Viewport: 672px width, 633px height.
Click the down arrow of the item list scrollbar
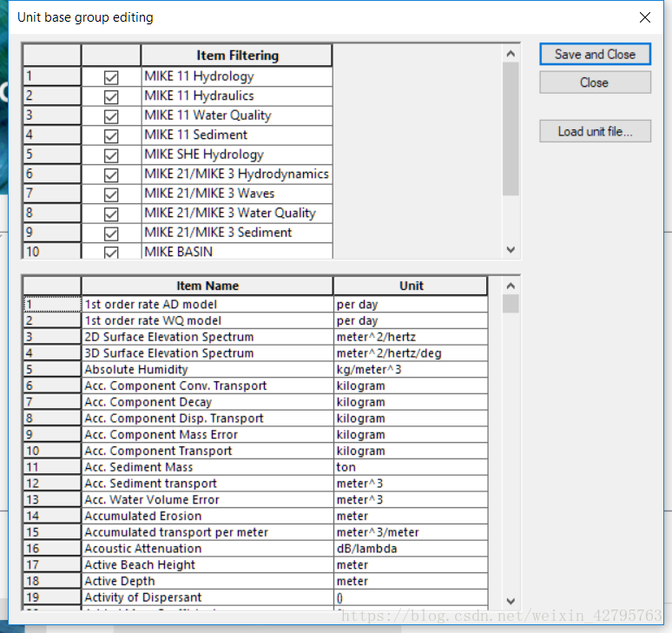pos(511,601)
